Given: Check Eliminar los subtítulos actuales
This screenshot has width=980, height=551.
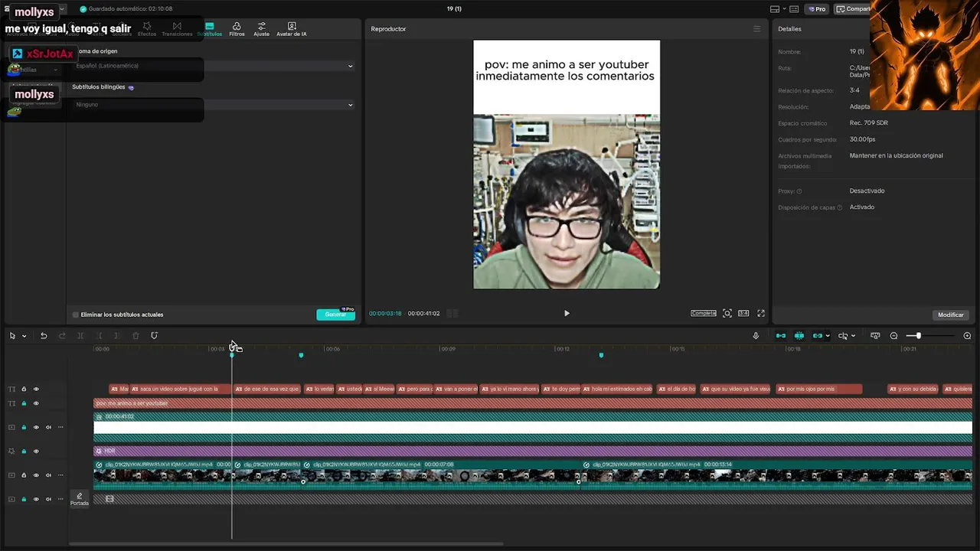Looking at the screenshot, I should pyautogui.click(x=76, y=315).
